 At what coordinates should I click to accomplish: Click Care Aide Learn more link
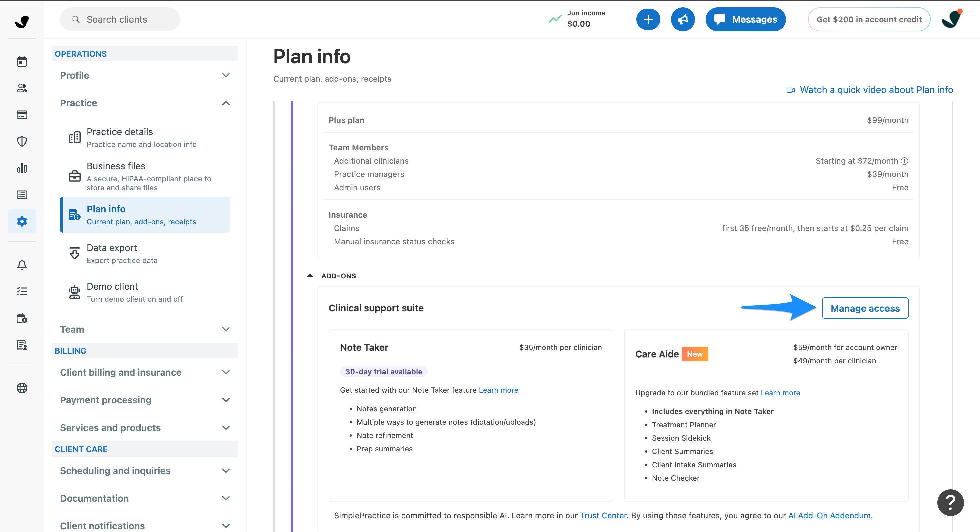pyautogui.click(x=780, y=393)
